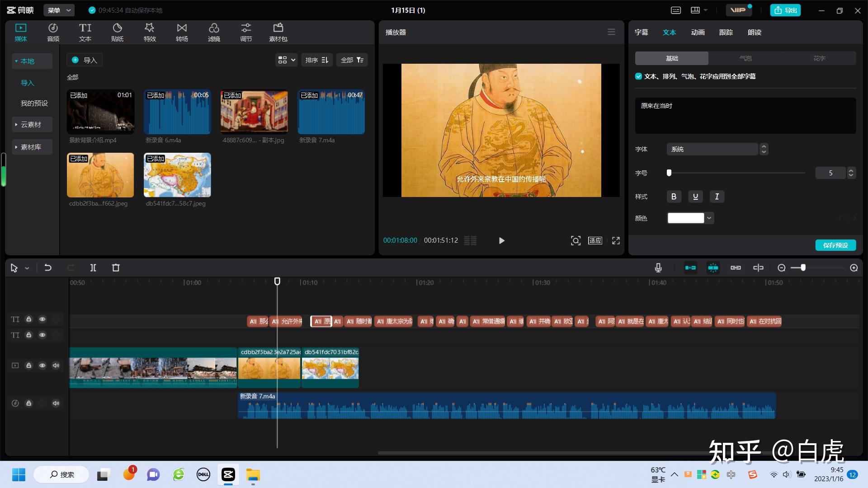This screenshot has width=868, height=488.
Task: Delete the selected clip with trash icon
Action: coord(116,268)
